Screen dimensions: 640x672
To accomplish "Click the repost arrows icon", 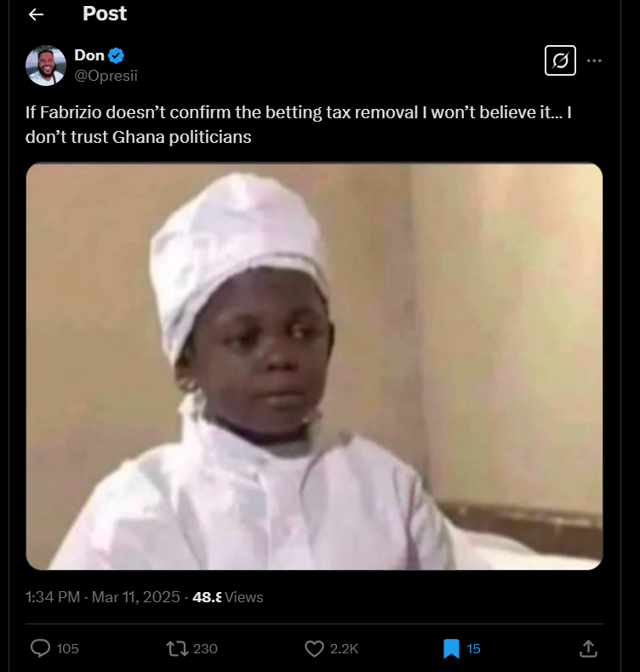I will [177, 648].
